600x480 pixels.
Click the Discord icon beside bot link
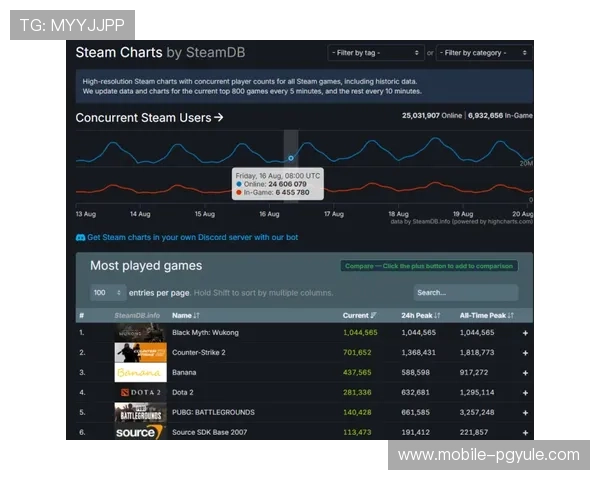point(80,237)
